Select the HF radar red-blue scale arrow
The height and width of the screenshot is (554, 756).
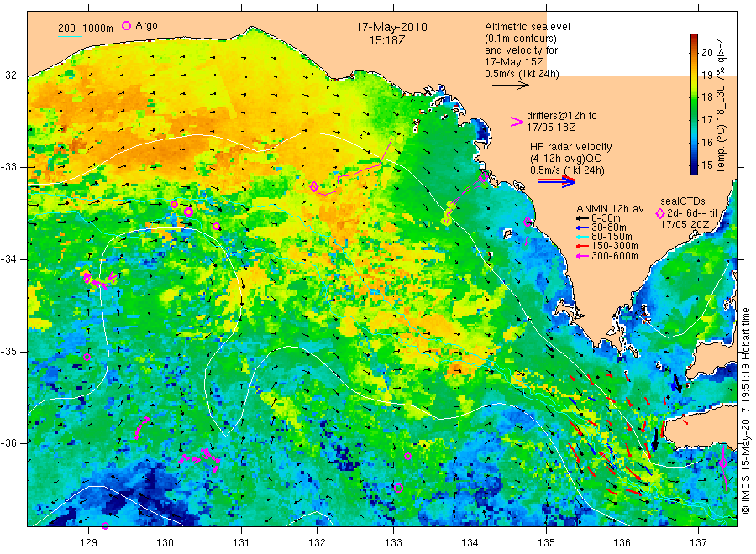pyautogui.click(x=556, y=180)
